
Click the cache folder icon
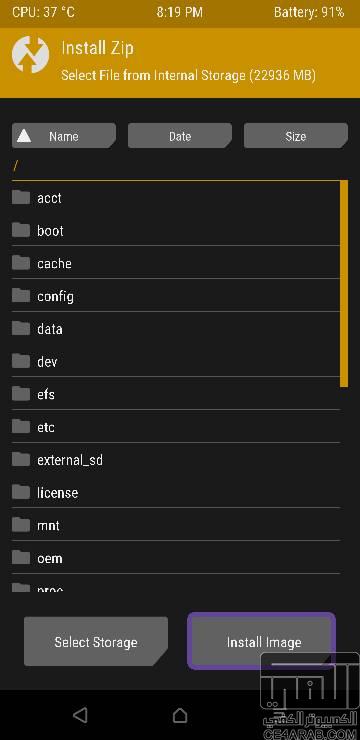click(21, 262)
